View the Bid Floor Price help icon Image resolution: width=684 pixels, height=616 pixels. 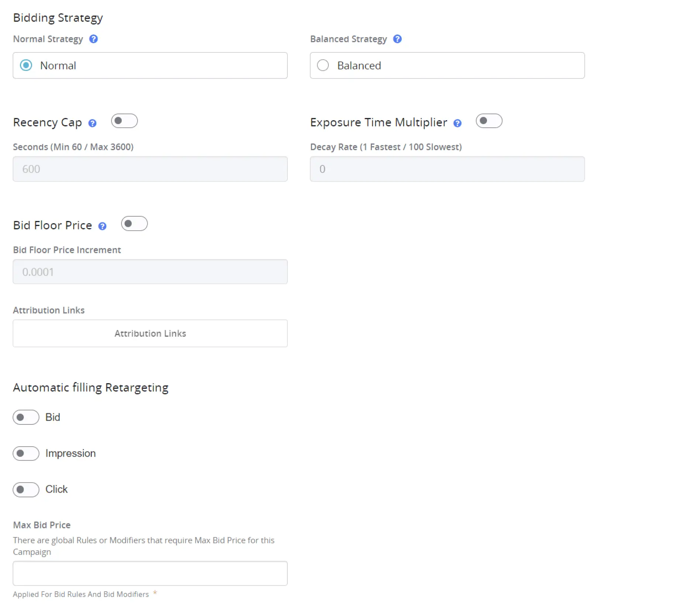[102, 226]
